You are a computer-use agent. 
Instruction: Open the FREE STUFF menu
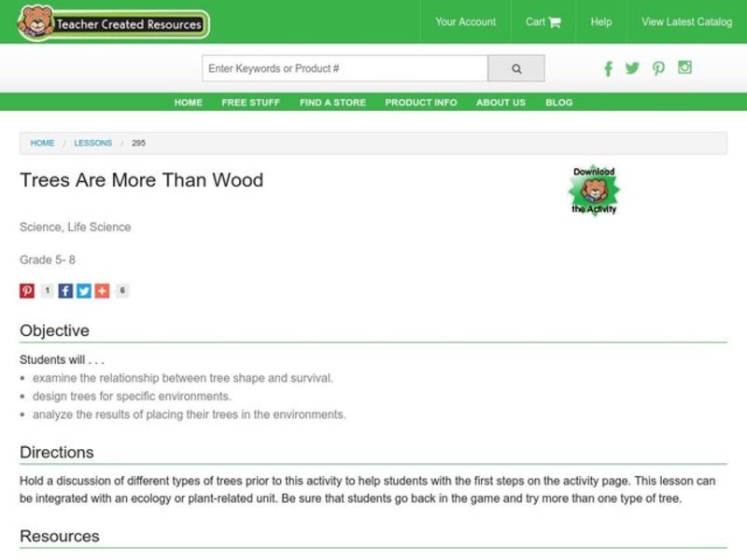click(250, 103)
